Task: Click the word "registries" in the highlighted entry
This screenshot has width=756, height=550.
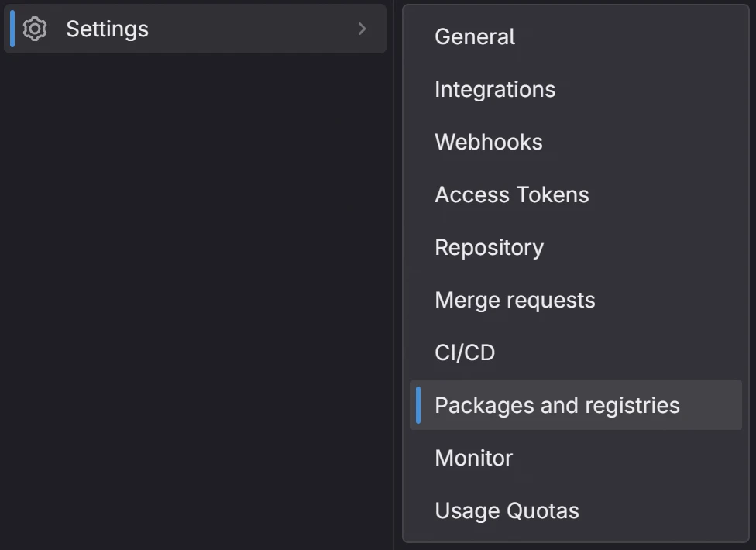Action: [632, 405]
